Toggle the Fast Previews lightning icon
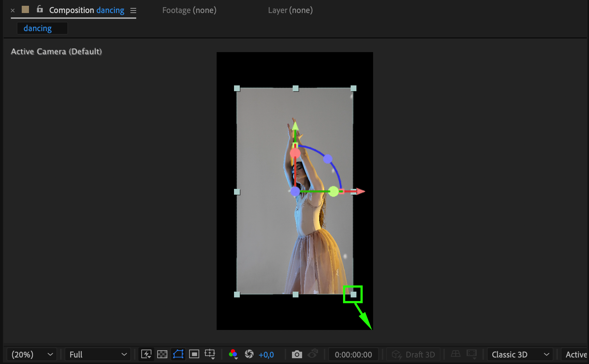This screenshot has width=589, height=364. pyautogui.click(x=146, y=354)
